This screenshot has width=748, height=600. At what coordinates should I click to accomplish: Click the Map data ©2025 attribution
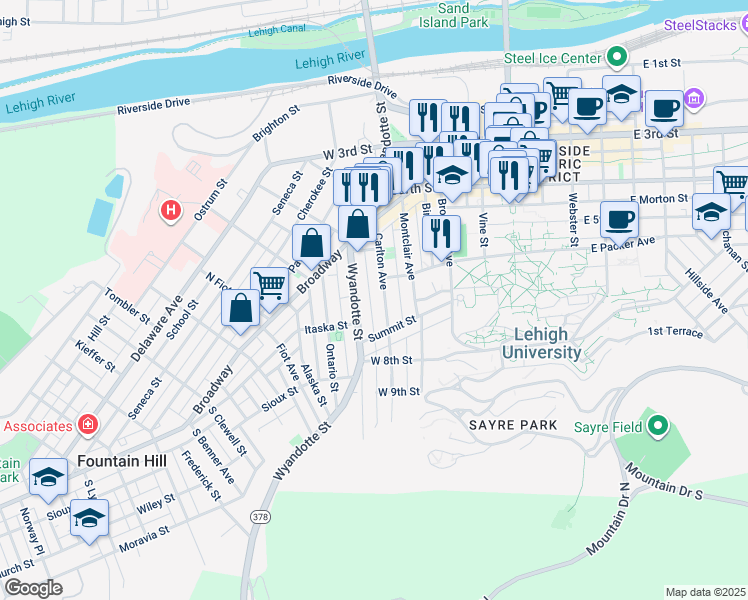[x=706, y=592]
